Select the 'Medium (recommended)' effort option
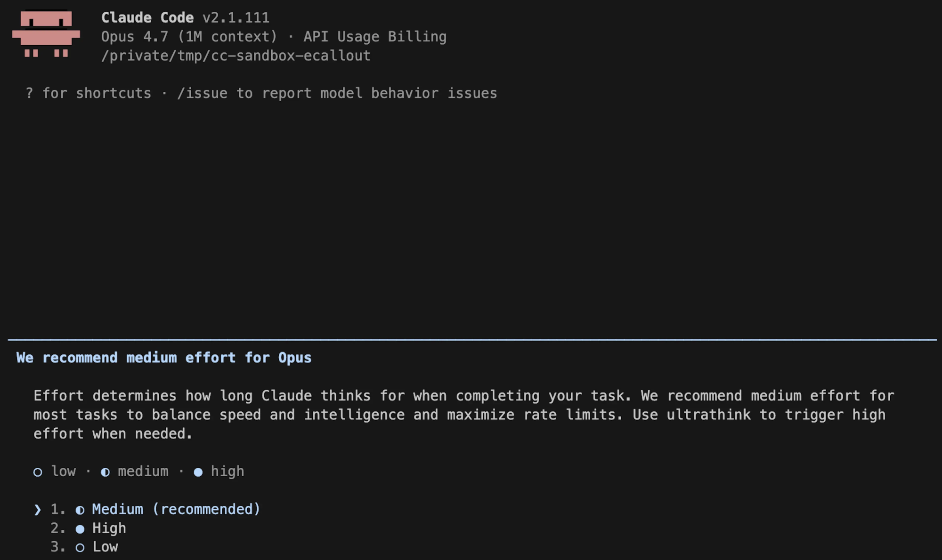942x560 pixels. pos(176,509)
